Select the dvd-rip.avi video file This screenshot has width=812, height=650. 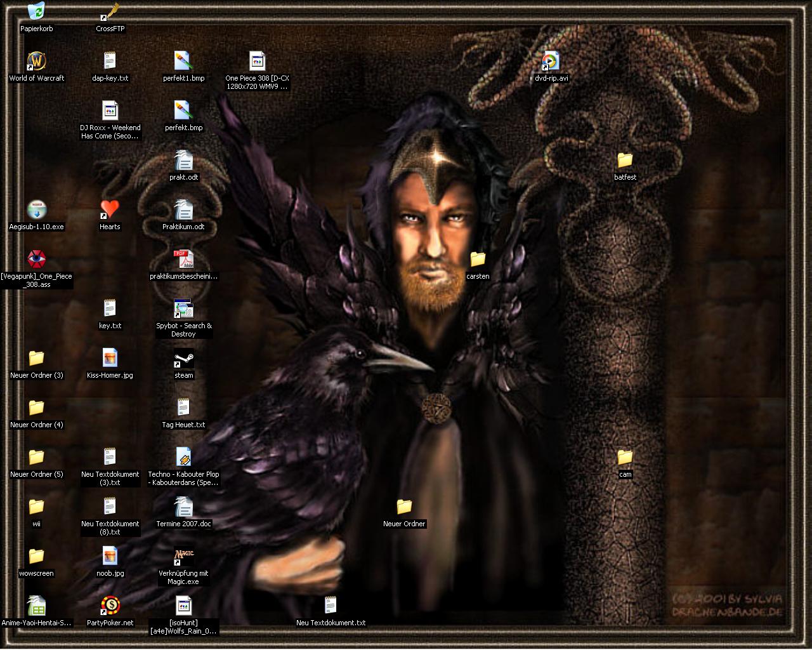pyautogui.click(x=551, y=62)
